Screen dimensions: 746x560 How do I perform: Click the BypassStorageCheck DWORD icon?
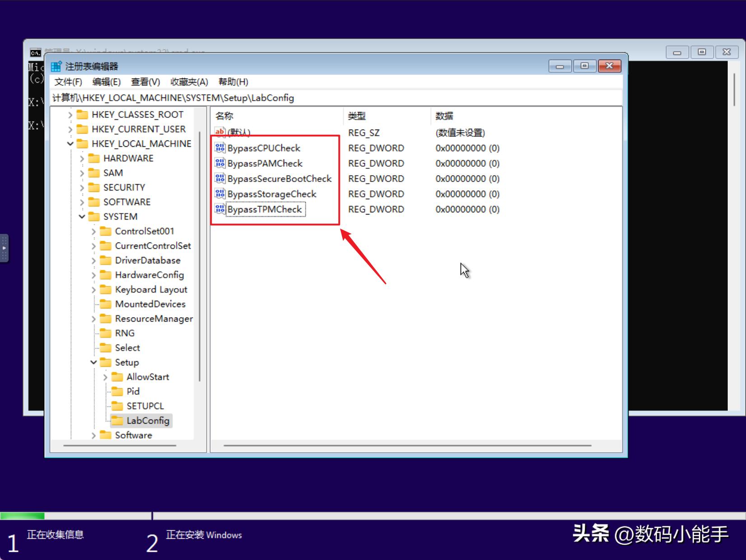tap(220, 194)
